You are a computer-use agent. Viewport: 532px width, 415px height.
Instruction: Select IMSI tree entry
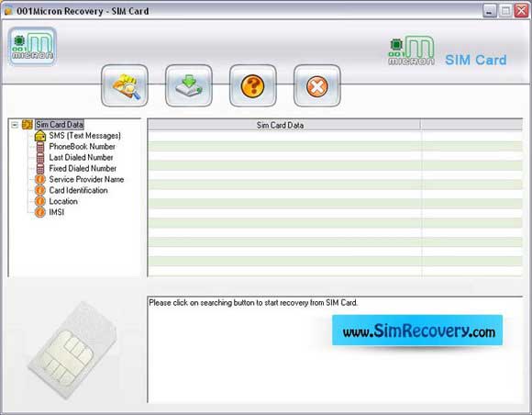(x=57, y=212)
